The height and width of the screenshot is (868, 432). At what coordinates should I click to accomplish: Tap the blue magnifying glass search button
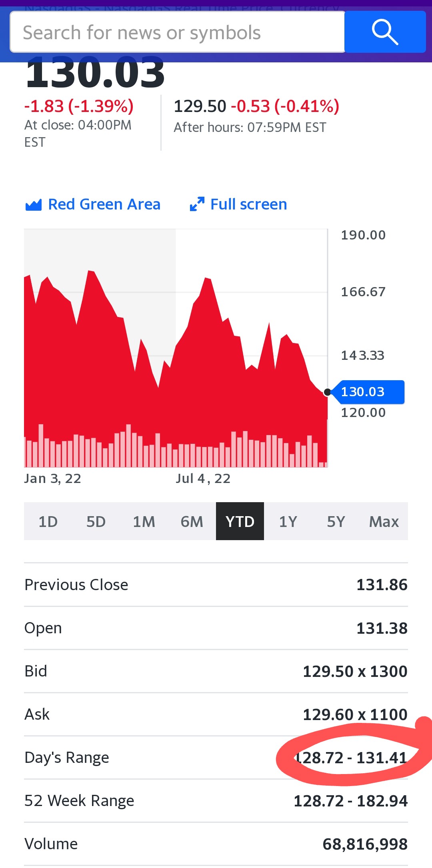385,32
